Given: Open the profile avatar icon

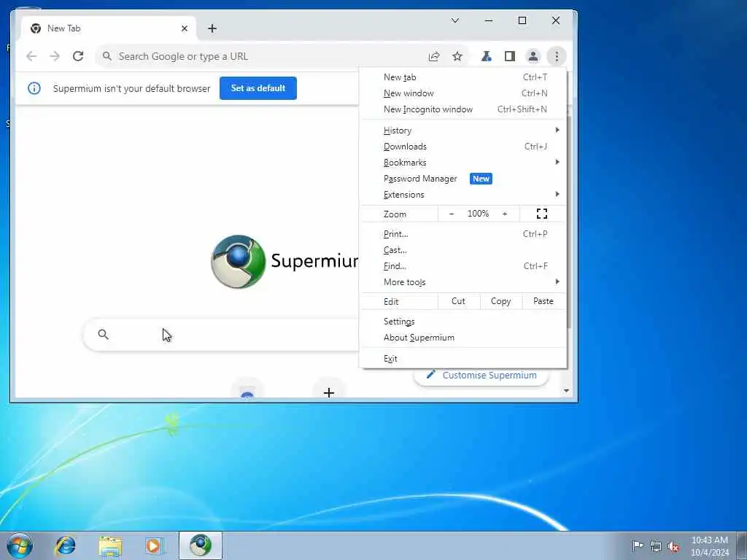Looking at the screenshot, I should tap(533, 56).
